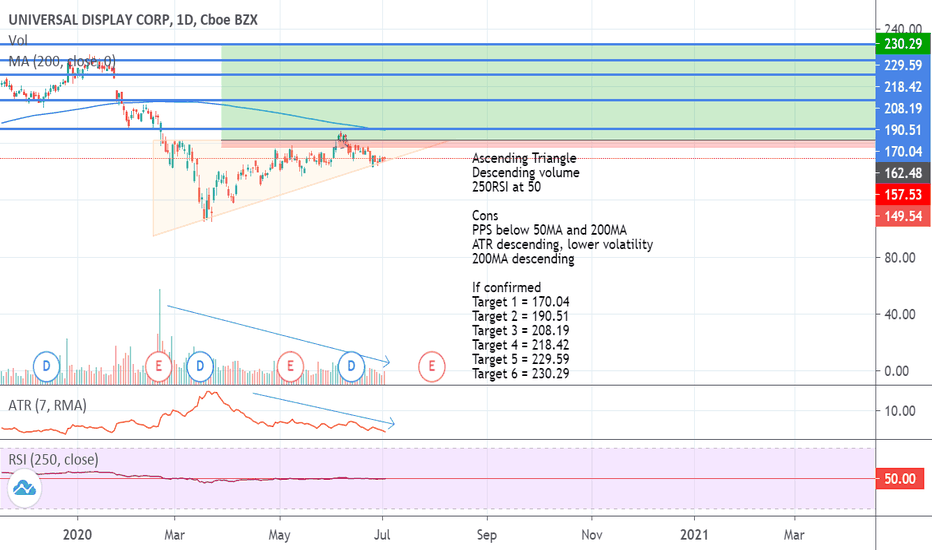Select the tall volume spike bar in late February
This screenshot has height=550, width=932.
tap(159, 337)
